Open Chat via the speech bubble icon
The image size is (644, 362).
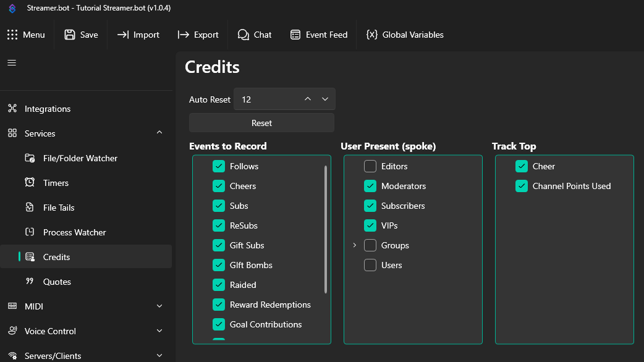click(243, 35)
